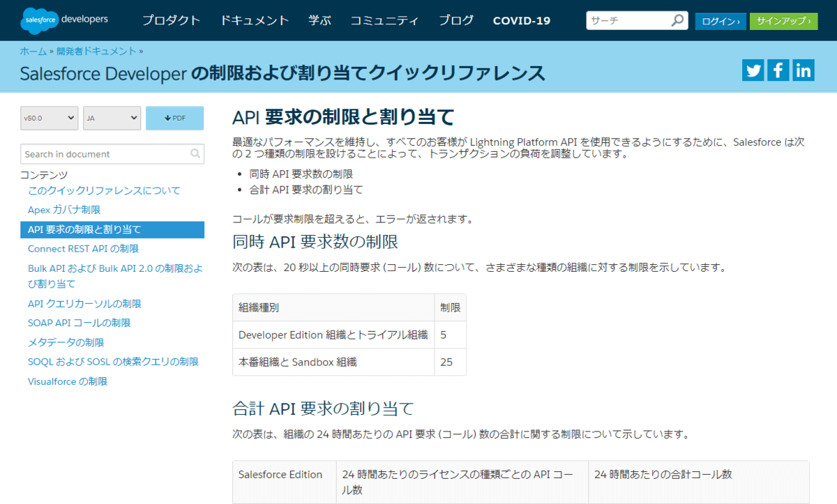Open the COVID-19 page from the navigation
Viewport: 837px width, 504px height.
(x=521, y=21)
